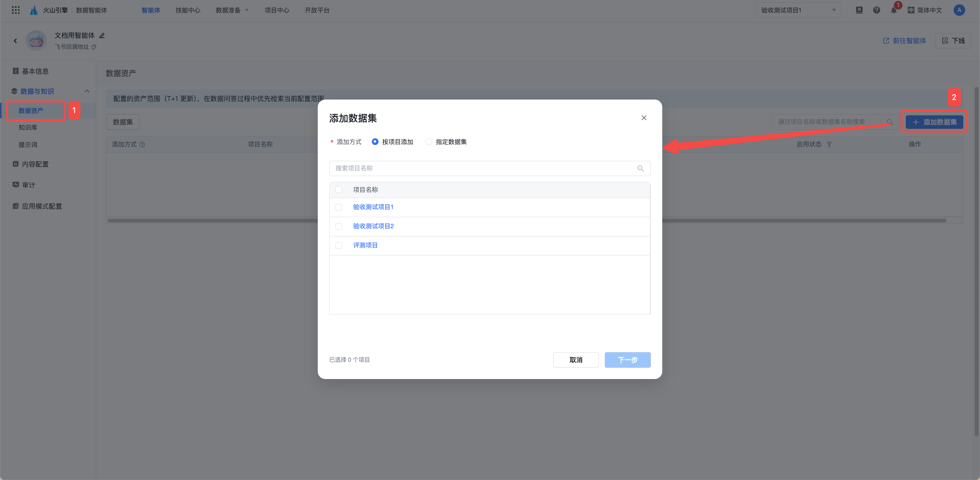980x480 pixels.
Task: Go back with the left arrow icon
Action: pos(15,41)
